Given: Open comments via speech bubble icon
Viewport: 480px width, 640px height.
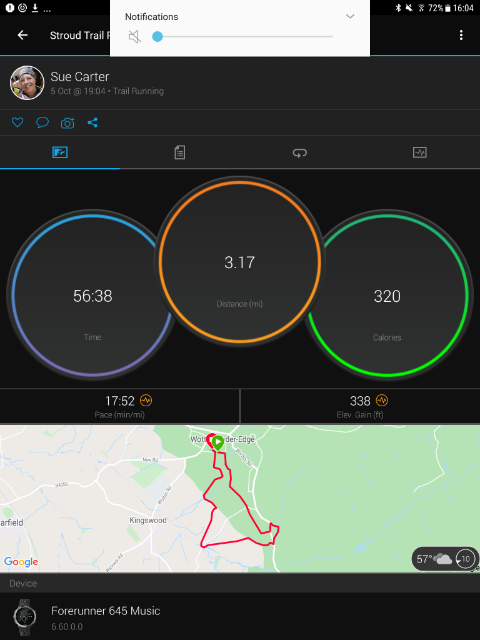Looking at the screenshot, I should click(42, 122).
